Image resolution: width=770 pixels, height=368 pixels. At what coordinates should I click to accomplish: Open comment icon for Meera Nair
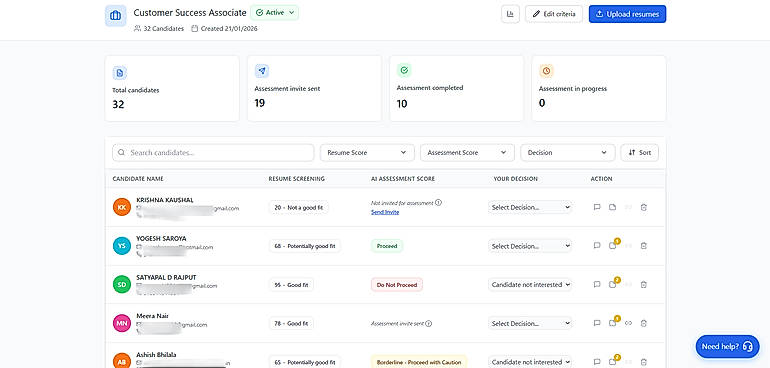597,323
